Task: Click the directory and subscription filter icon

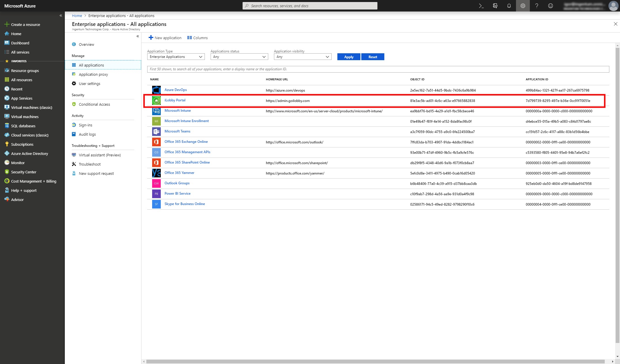Action: click(x=495, y=6)
